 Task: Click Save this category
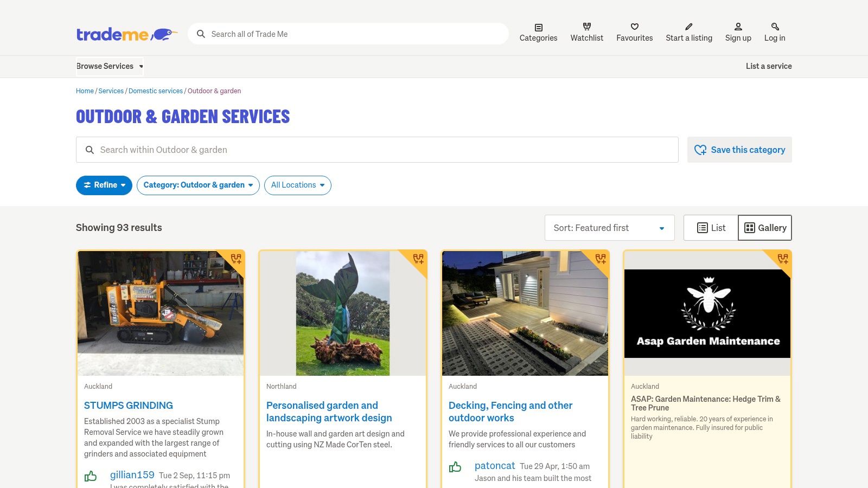point(739,150)
